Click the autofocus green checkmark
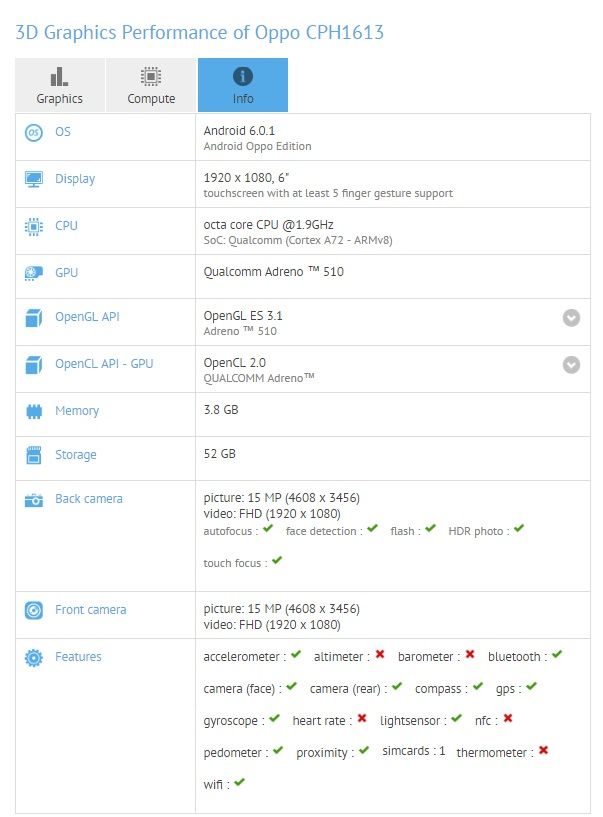Screen dimensions: 603x817 tap(268, 528)
